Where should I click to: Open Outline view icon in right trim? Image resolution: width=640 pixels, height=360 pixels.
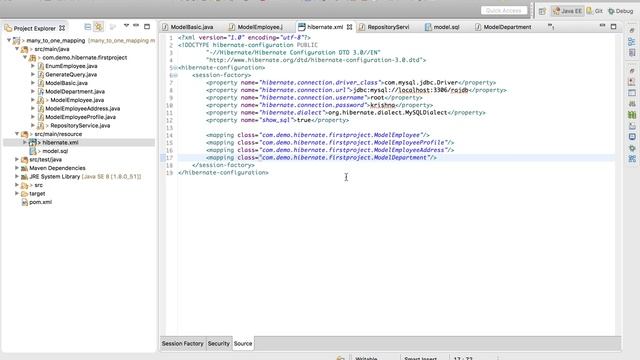pos(632,42)
